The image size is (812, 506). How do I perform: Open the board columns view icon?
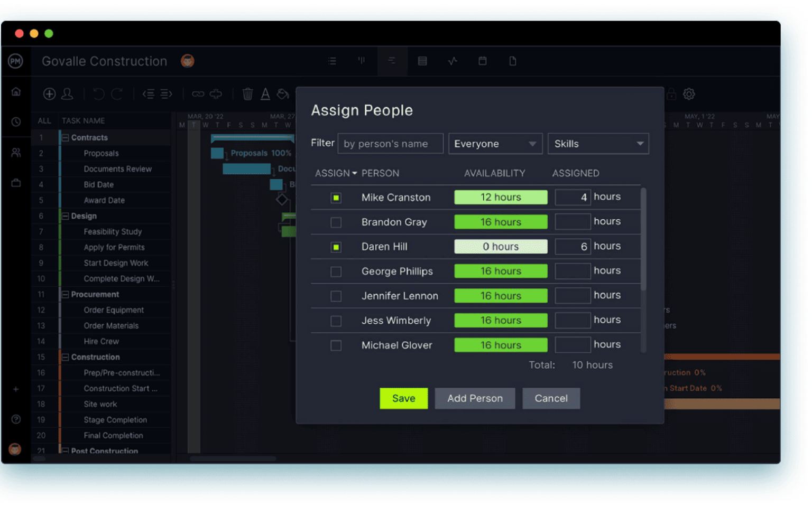pyautogui.click(x=361, y=61)
